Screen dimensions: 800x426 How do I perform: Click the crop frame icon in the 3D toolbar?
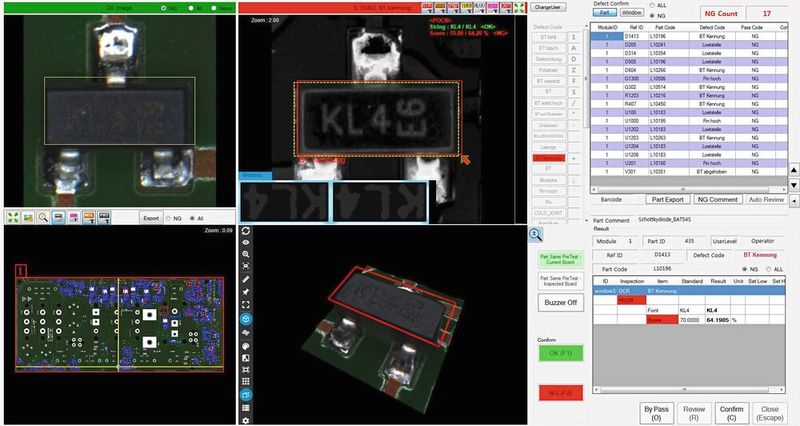pyautogui.click(x=246, y=369)
